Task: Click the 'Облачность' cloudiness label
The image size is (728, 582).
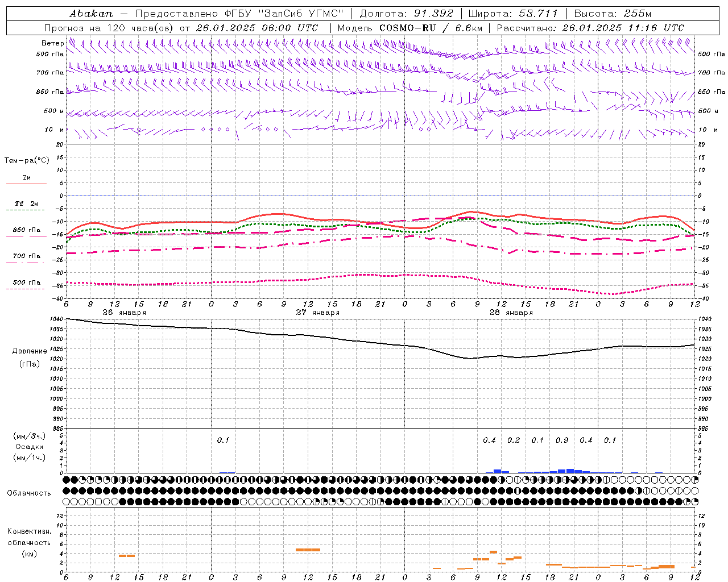Action: [x=29, y=493]
